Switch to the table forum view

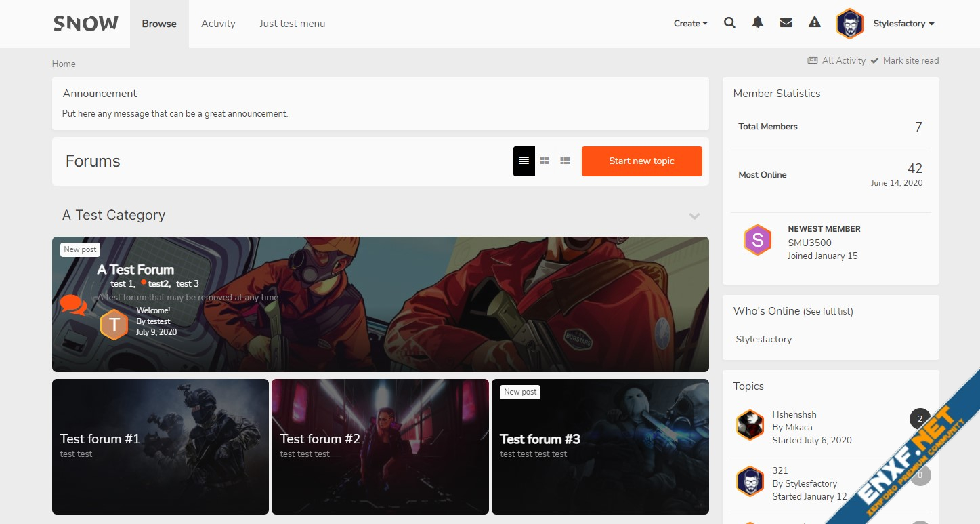click(x=524, y=161)
